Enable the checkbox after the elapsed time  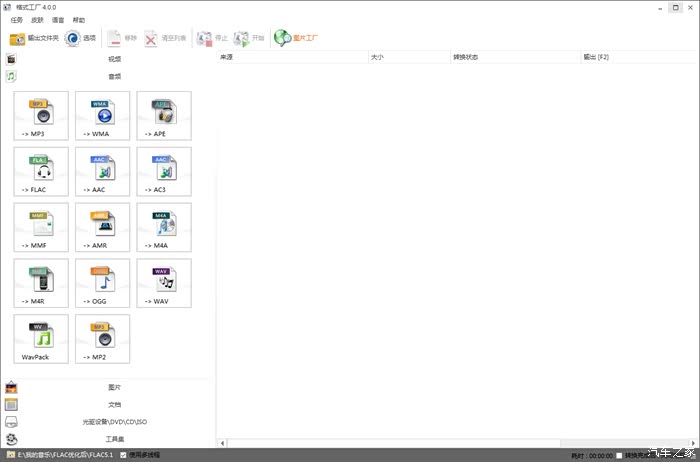point(619,455)
